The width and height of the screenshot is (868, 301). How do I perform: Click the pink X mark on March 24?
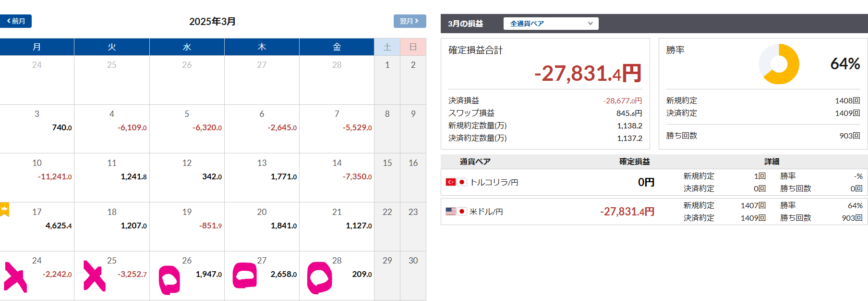pyautogui.click(x=15, y=277)
